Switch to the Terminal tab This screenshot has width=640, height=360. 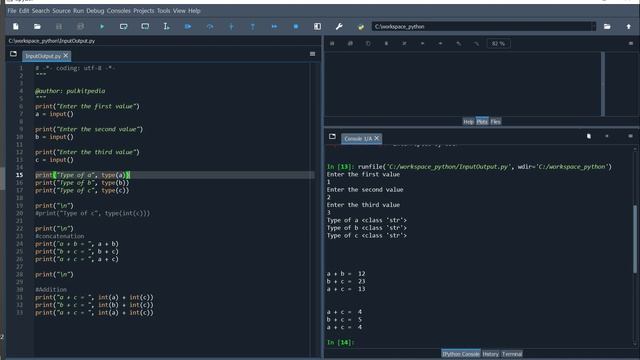512,354
